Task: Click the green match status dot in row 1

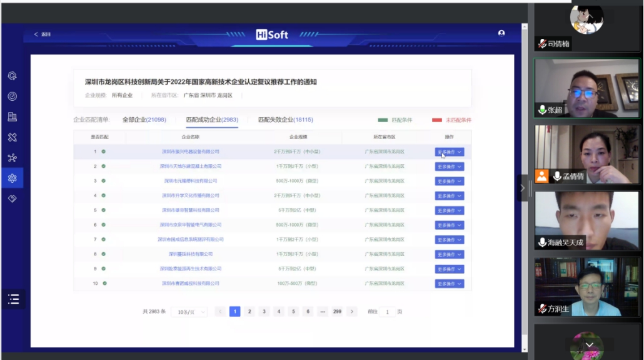Action: pos(104,152)
